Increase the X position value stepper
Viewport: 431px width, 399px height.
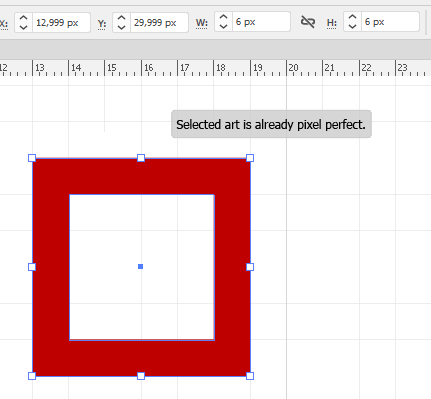pos(23,18)
